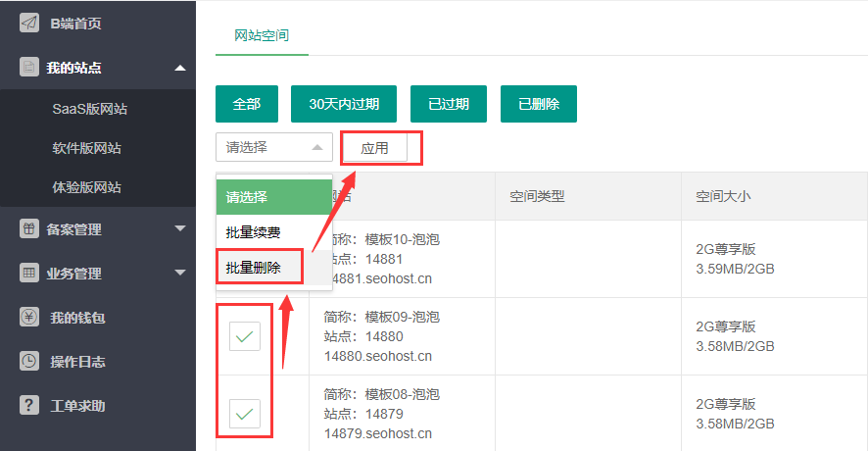868x451 pixels.
Task: Choose 批量续费 from the dropdown list
Action: [254, 232]
